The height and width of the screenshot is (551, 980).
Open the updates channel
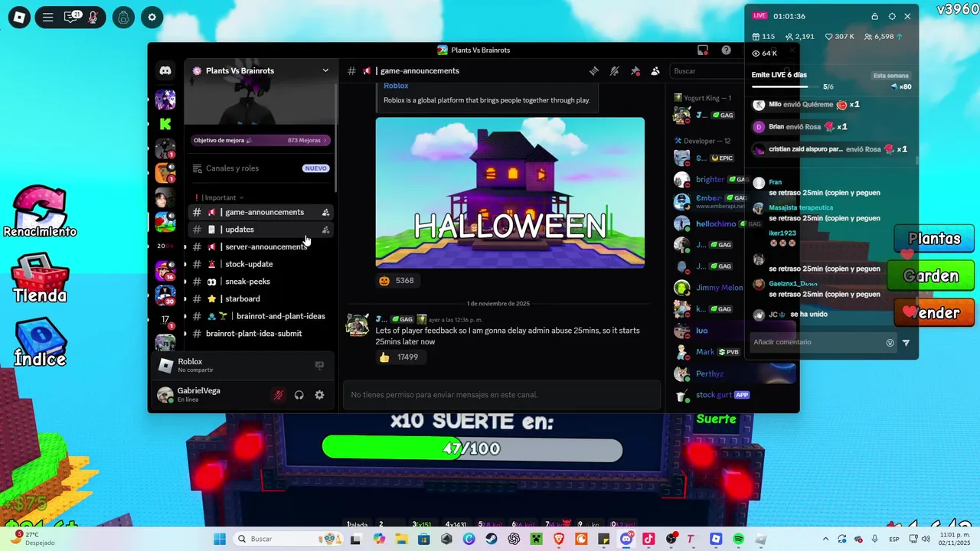260,230
